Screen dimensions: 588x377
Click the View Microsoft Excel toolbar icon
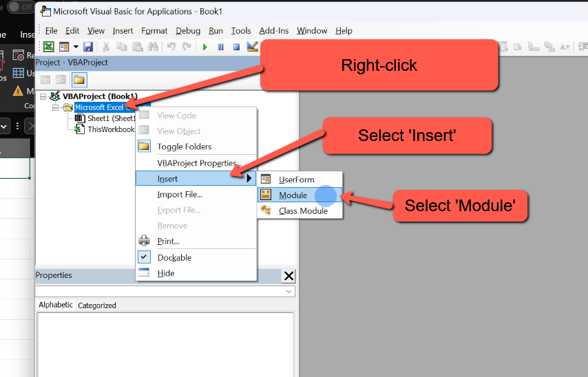pos(49,47)
